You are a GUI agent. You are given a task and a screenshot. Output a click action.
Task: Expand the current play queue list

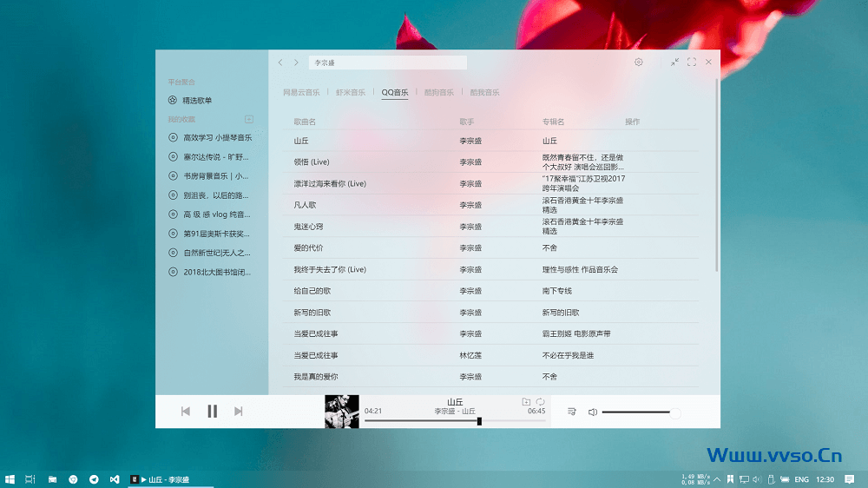click(572, 412)
